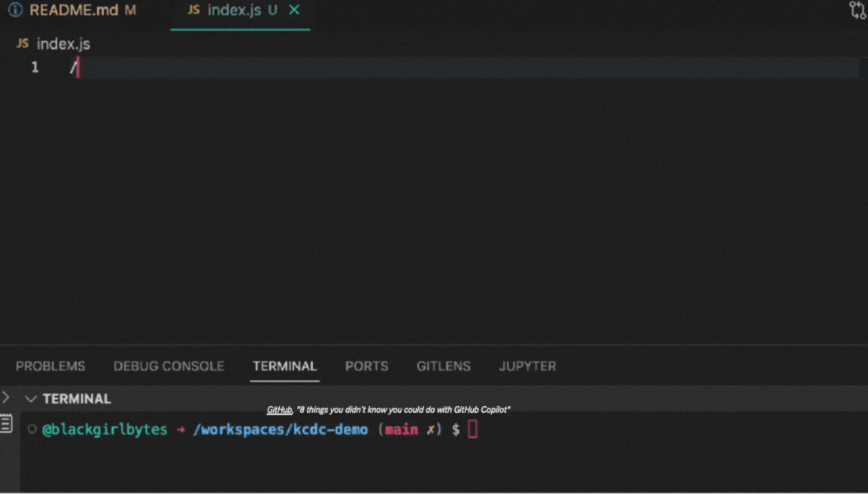The height and width of the screenshot is (494, 868).
Task: Switch to the GITLENS panel tab
Action: (443, 366)
